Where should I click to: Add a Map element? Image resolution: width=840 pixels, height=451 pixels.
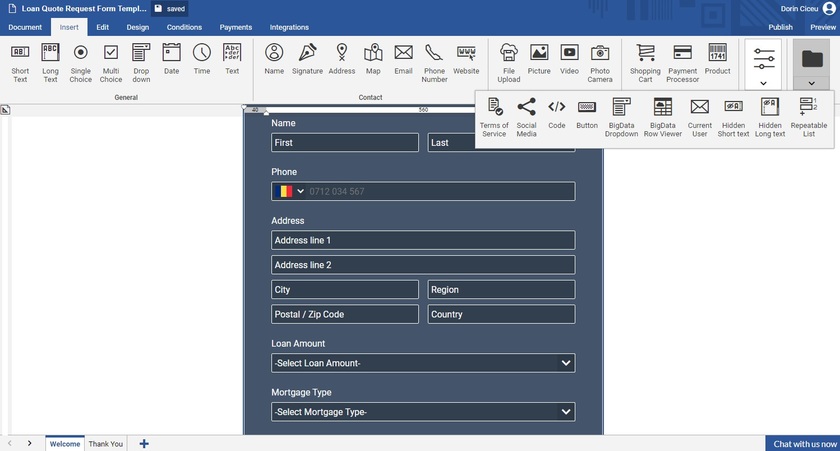click(373, 60)
